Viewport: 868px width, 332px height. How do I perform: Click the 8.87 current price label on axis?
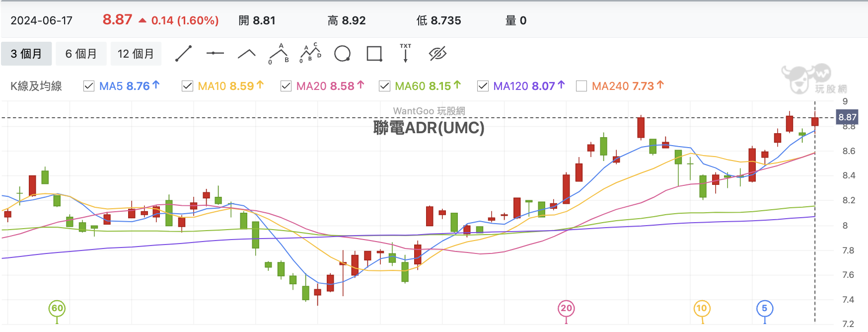tap(847, 117)
